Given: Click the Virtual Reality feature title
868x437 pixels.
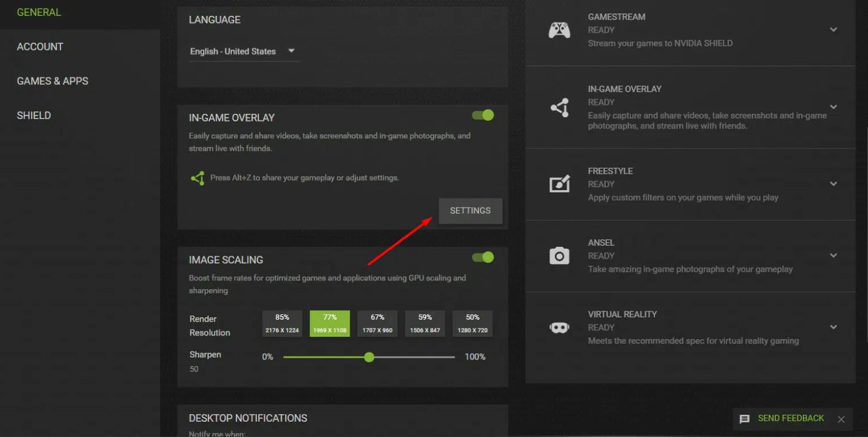Looking at the screenshot, I should pyautogui.click(x=623, y=314).
